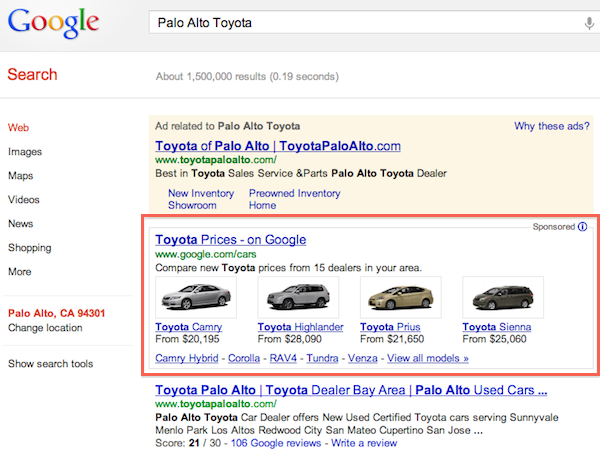Screen dimensions: 600x453
Task: Expand Show search tools
Action: [51, 363]
